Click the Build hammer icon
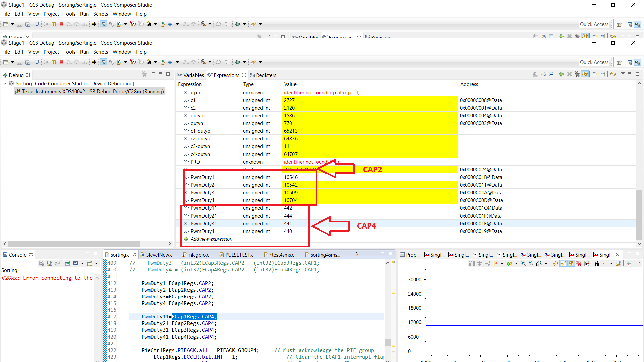The height and width of the screenshot is (362, 644). (203, 62)
